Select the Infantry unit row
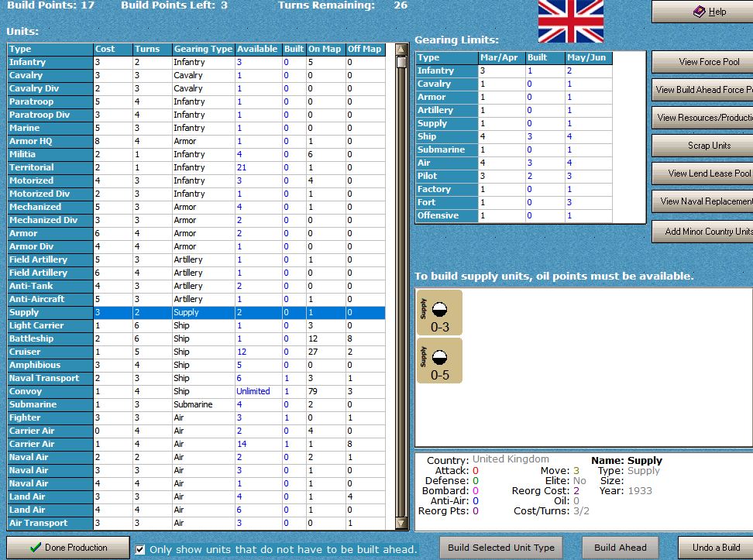This screenshot has width=753, height=560. tap(196, 63)
